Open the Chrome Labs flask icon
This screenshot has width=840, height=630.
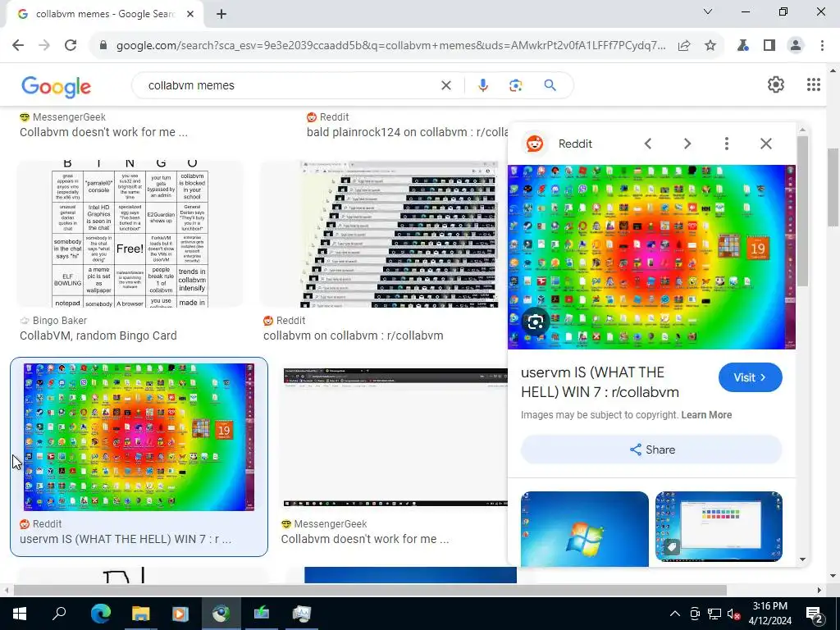coord(742,46)
